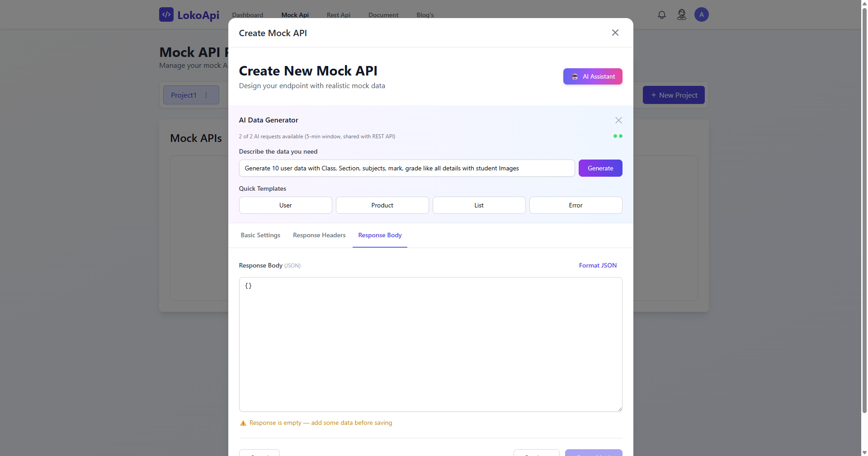Open the notifications bell

coord(662,15)
